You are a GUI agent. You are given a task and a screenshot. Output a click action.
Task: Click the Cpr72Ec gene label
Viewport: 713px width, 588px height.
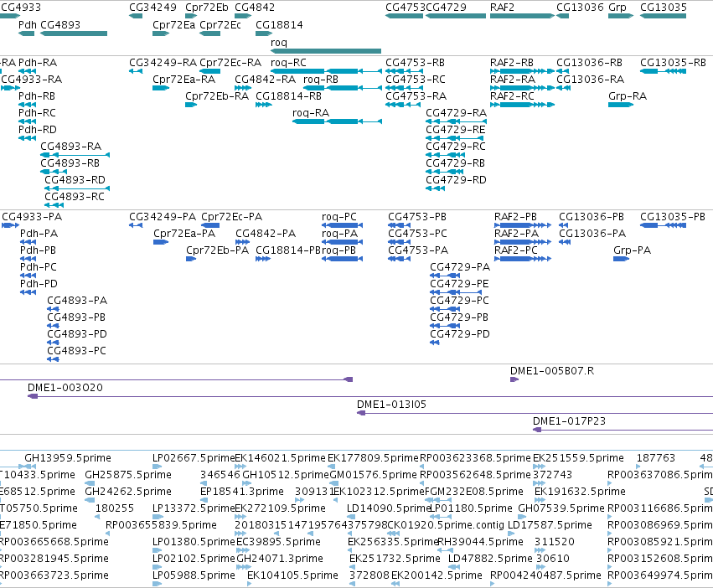[220, 24]
